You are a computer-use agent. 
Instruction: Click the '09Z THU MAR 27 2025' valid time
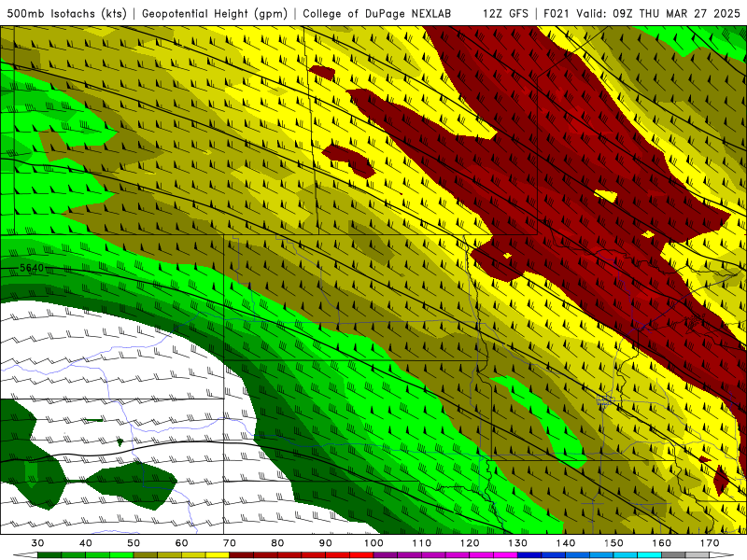pyautogui.click(x=676, y=13)
